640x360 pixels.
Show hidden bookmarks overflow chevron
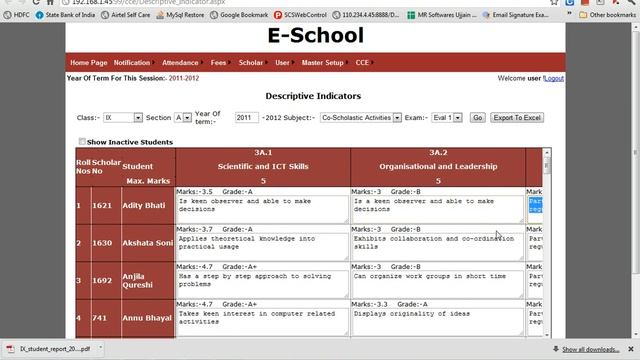point(569,14)
